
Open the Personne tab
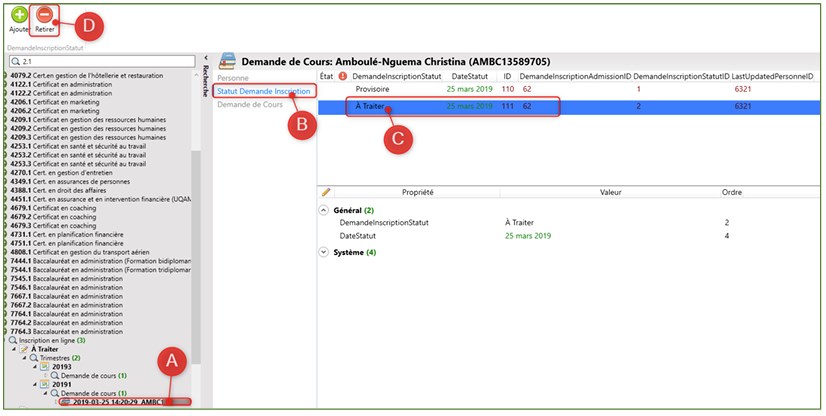tap(234, 77)
